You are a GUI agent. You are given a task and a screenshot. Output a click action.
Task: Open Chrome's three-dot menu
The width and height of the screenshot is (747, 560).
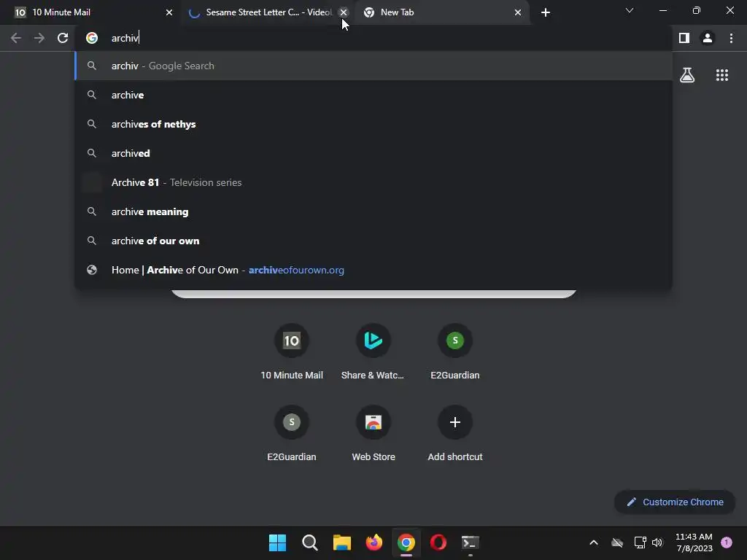[731, 38]
